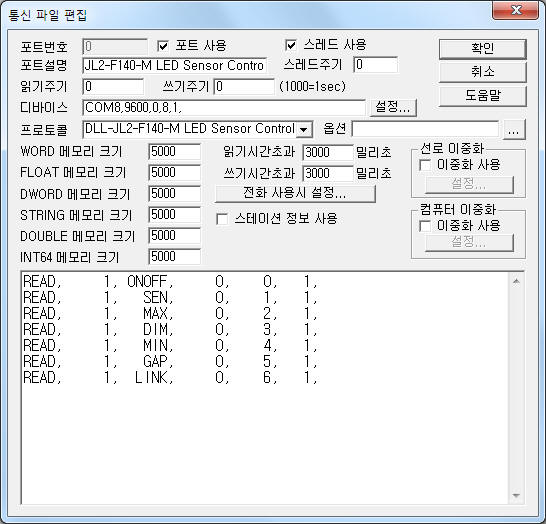Click scrollbar down arrow in text list

point(516,495)
